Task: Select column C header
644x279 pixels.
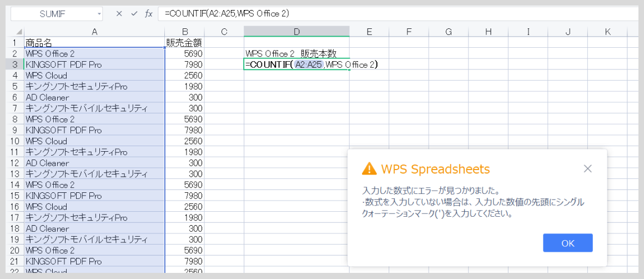Action: tap(224, 32)
